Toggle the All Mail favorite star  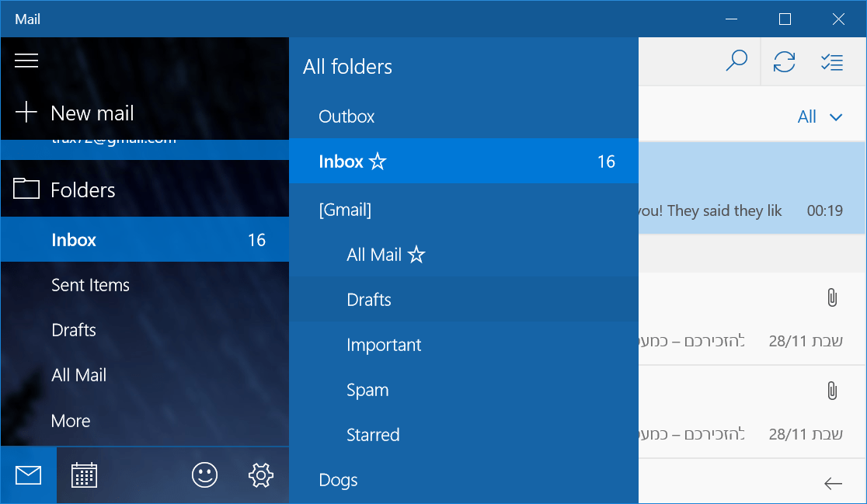[x=418, y=254]
